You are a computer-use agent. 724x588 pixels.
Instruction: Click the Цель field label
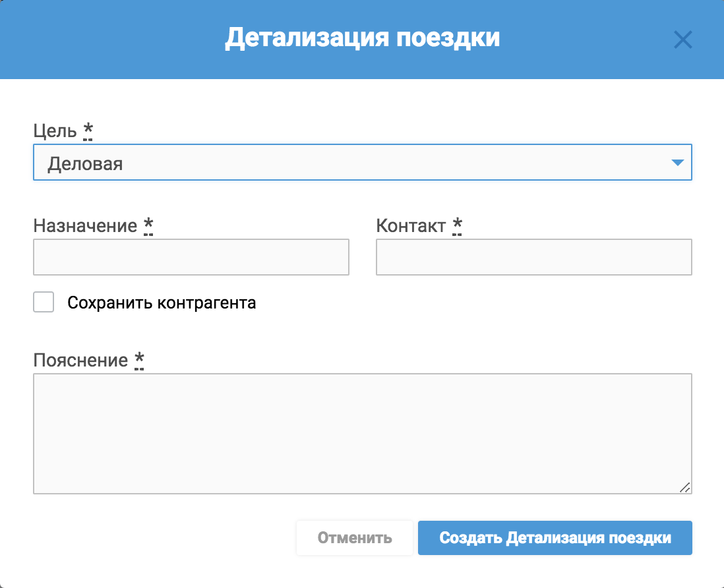tap(55, 131)
